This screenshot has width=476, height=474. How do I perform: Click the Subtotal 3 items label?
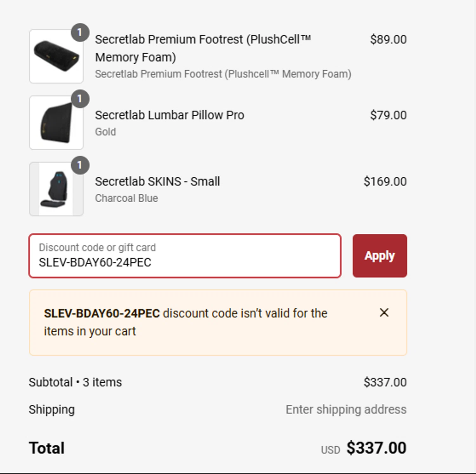point(75,382)
